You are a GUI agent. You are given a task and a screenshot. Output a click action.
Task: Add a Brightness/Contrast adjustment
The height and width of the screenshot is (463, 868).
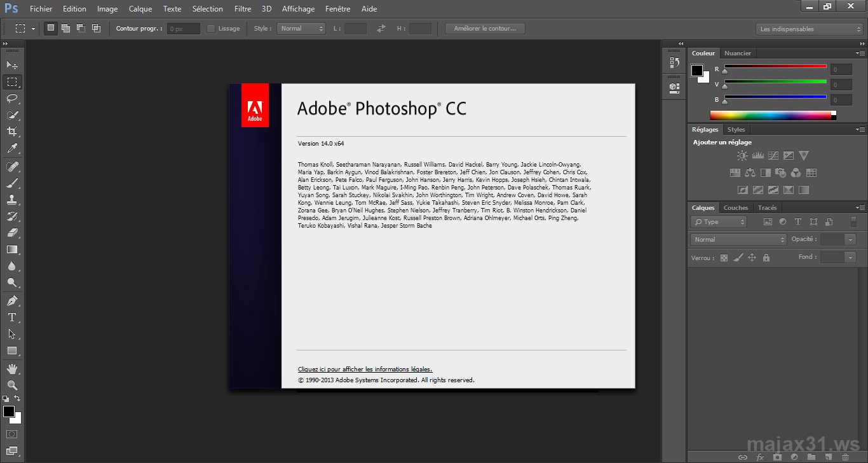tap(742, 155)
